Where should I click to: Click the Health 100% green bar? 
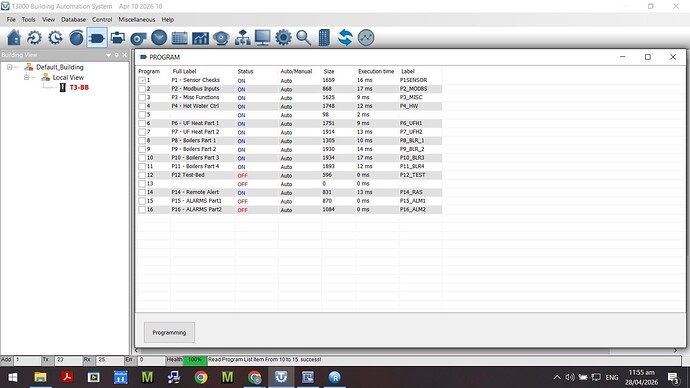pos(195,360)
